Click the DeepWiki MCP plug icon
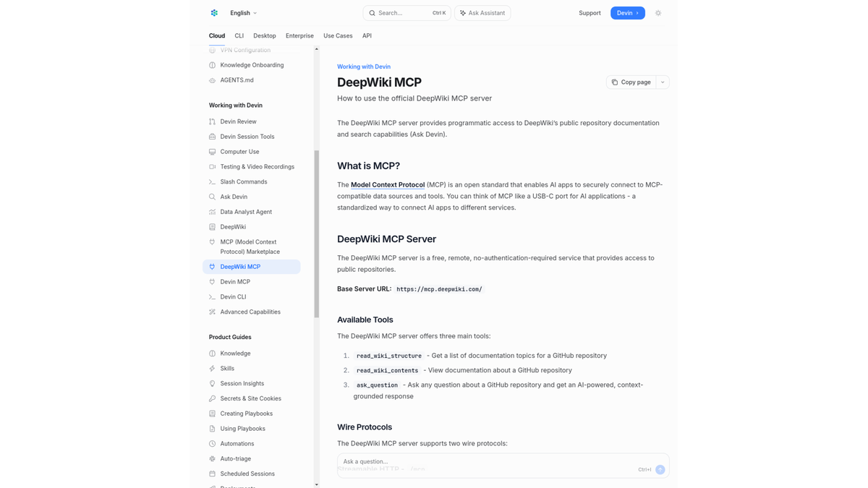Image resolution: width=868 pixels, height=488 pixels. [x=213, y=267]
